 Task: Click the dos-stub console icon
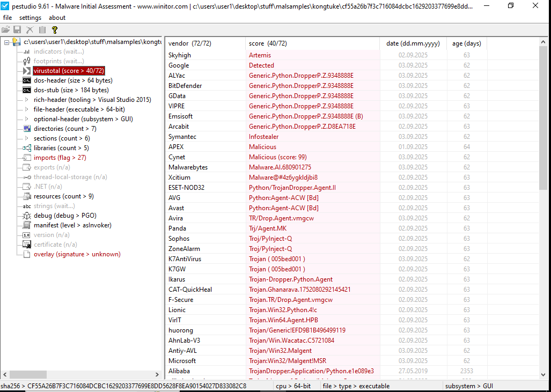27,90
